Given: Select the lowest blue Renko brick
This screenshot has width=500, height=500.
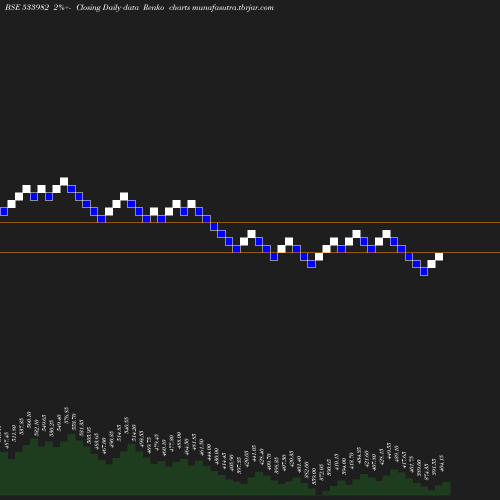Looking at the screenshot, I should [x=424, y=272].
